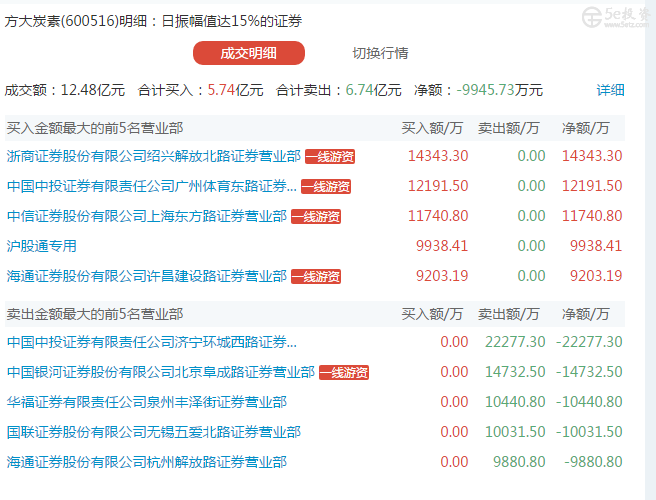
Task: Click the buy amount 14343.30 in 浙商证券 row
Action: coord(438,156)
